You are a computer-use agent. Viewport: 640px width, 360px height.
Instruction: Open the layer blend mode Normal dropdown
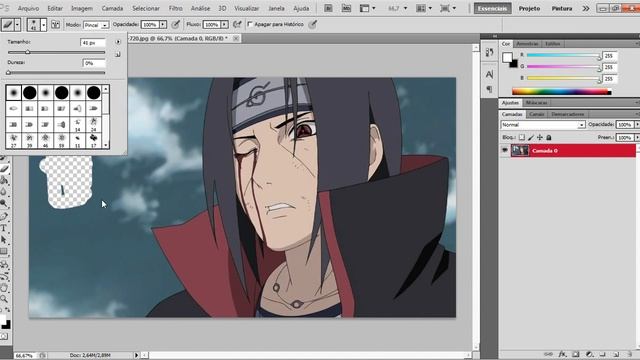(x=543, y=125)
